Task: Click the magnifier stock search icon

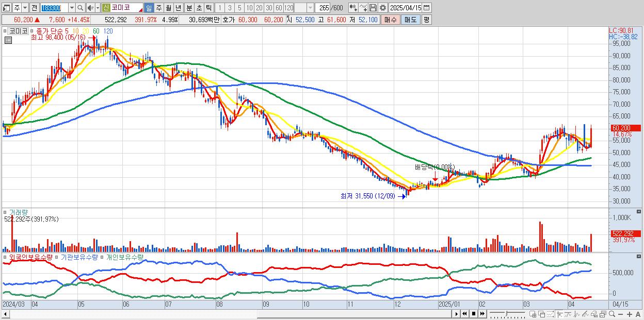Action: point(80,8)
